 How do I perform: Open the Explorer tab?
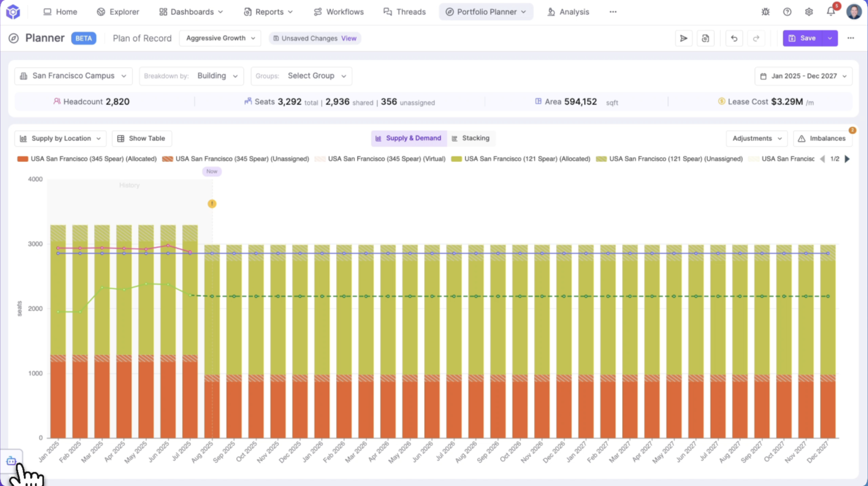(118, 12)
